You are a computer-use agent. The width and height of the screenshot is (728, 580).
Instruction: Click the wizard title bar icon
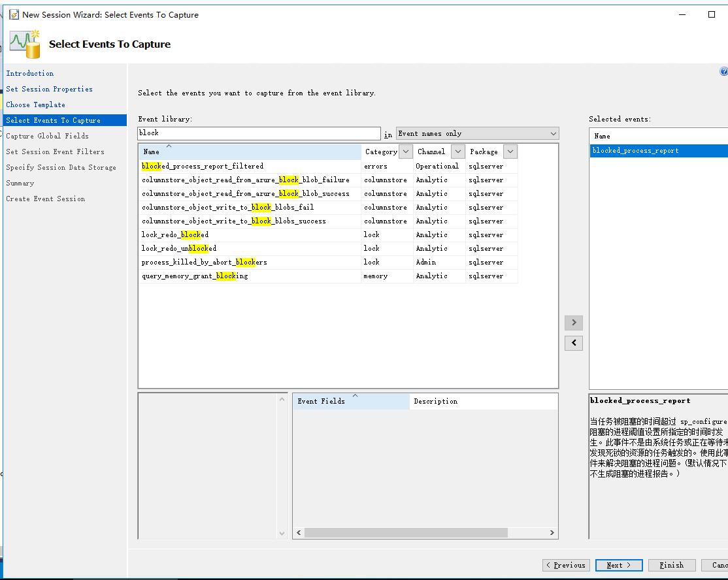[x=14, y=15]
